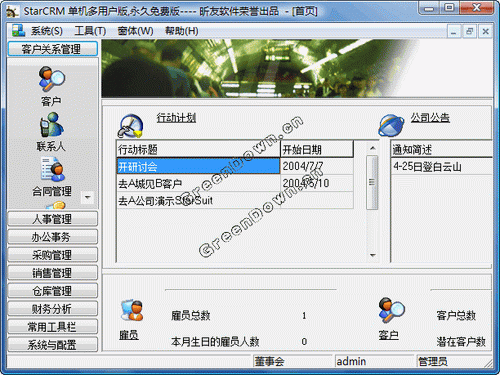Click the 行动计划 clock icon
This screenshot has width=500, height=375.
pyautogui.click(x=131, y=126)
